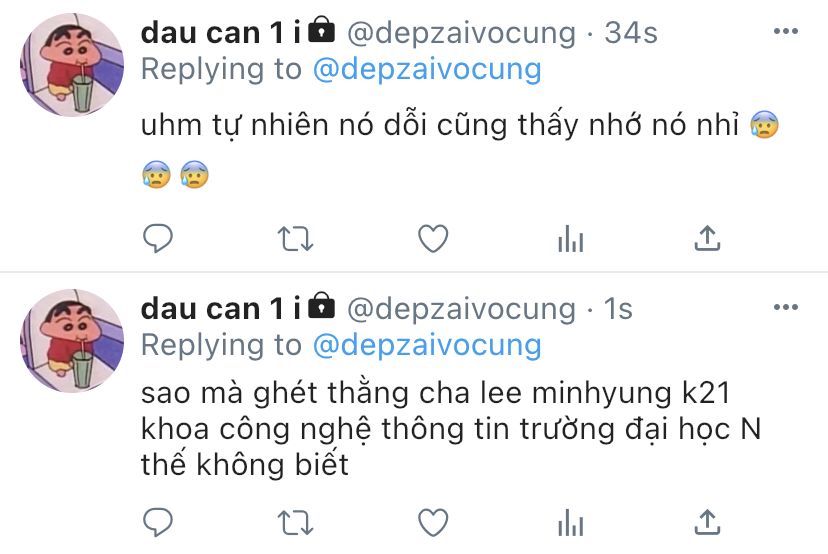
Task: Reply to the first tweet
Action: point(158,238)
